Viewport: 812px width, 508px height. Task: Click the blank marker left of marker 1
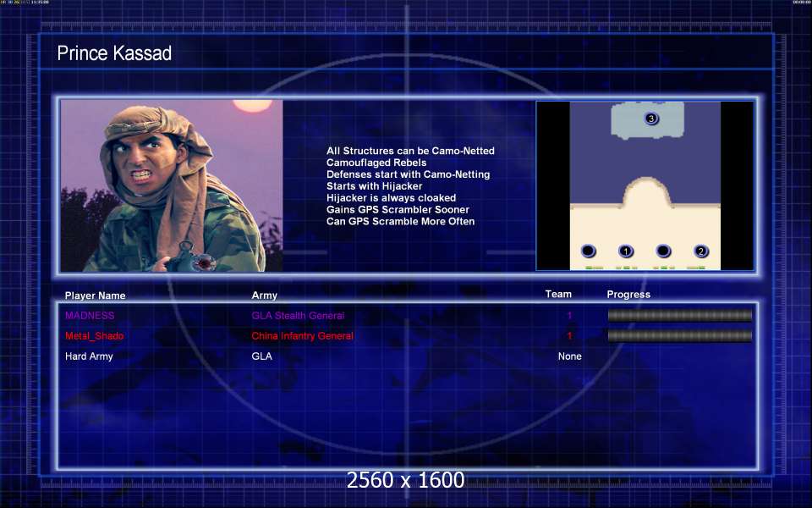588,251
